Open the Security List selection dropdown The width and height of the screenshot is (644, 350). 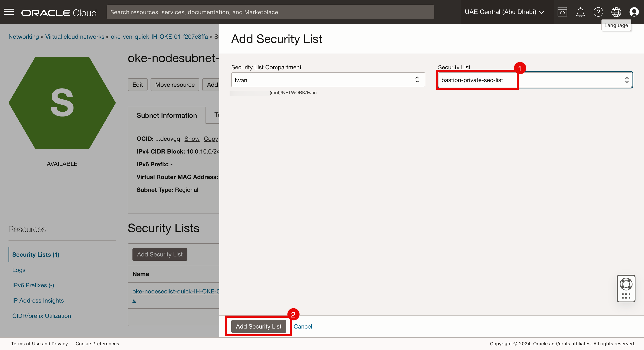tap(535, 80)
